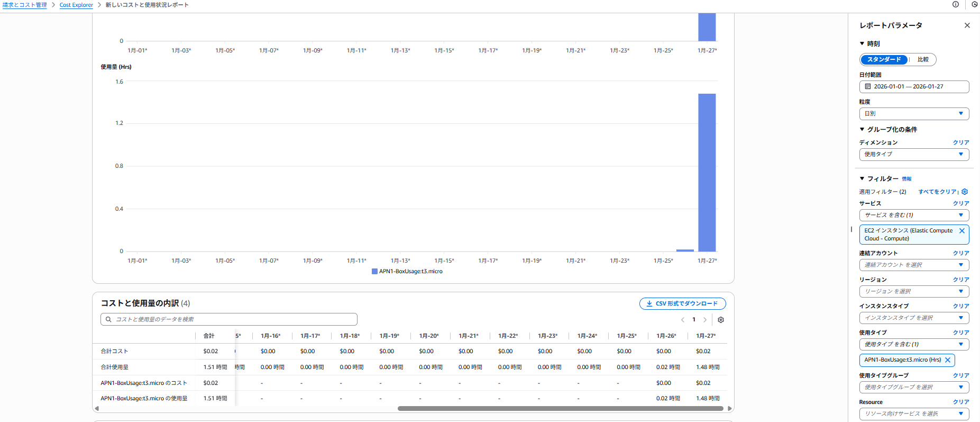Viewport: 980px width, 422px height.
Task: Collapse the フィルター section
Action: [862, 179]
